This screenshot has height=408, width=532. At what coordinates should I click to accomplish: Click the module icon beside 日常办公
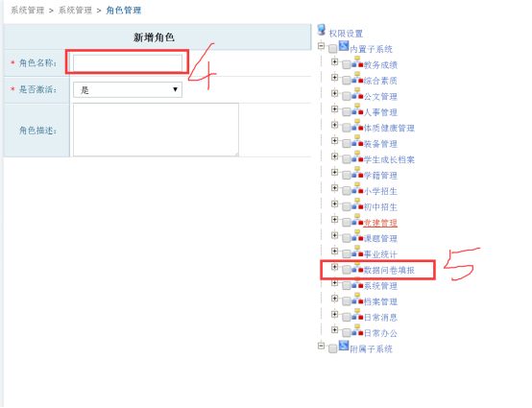pos(357,330)
